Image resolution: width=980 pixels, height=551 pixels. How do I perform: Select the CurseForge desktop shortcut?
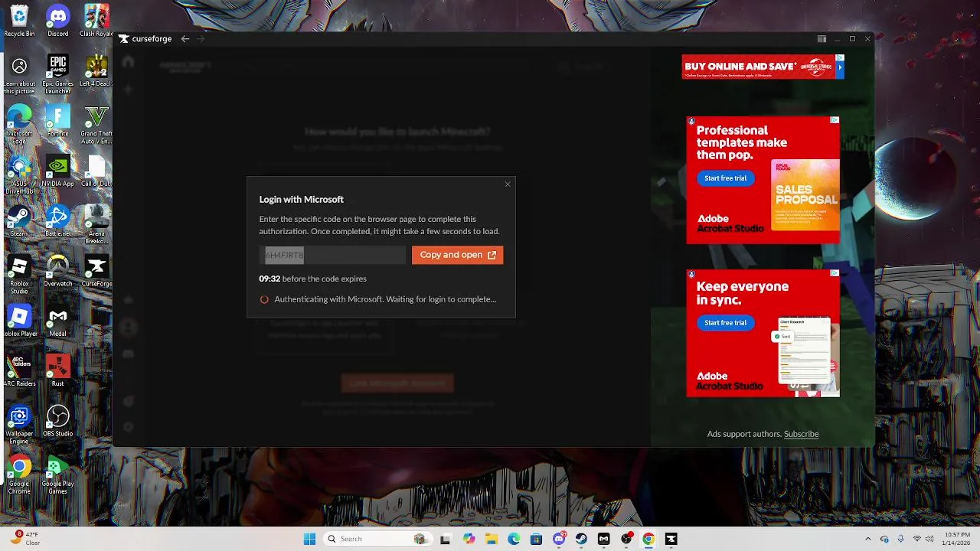pyautogui.click(x=96, y=270)
